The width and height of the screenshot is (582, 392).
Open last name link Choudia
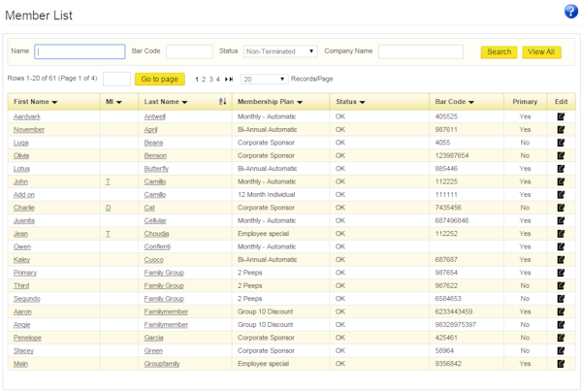coord(156,234)
